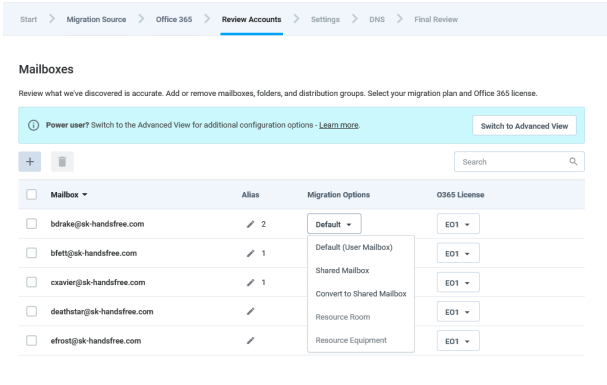607x385 pixels.
Task: Select Default (User Mailbox) option
Action: (354, 247)
